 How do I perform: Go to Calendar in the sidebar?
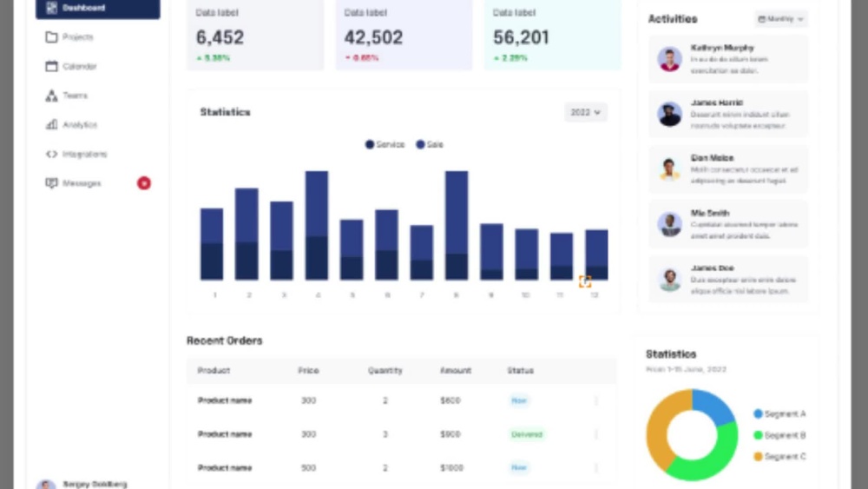coord(98,67)
